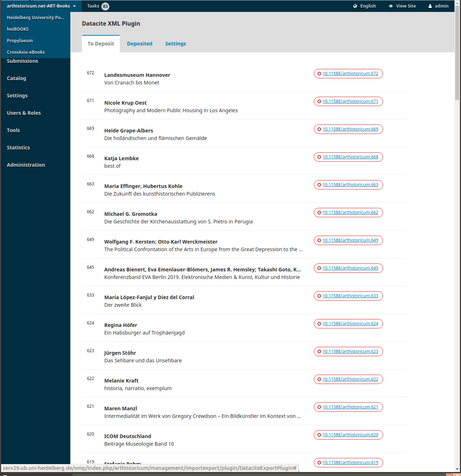Open Users & Roles in the sidebar

(24, 113)
